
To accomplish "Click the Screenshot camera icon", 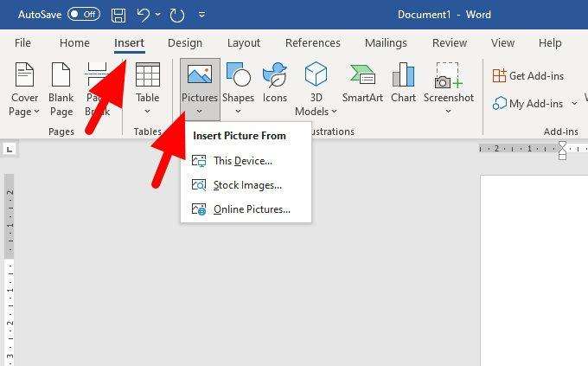I will coord(448,75).
